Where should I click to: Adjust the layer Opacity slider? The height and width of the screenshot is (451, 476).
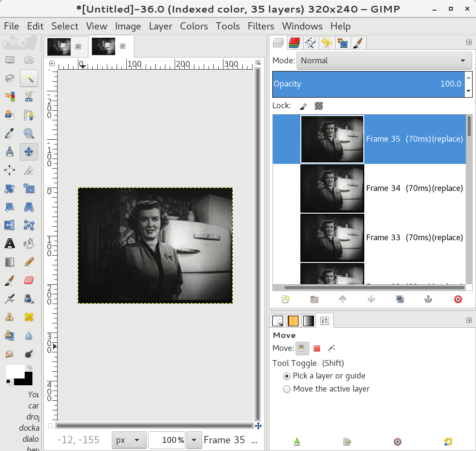(368, 84)
